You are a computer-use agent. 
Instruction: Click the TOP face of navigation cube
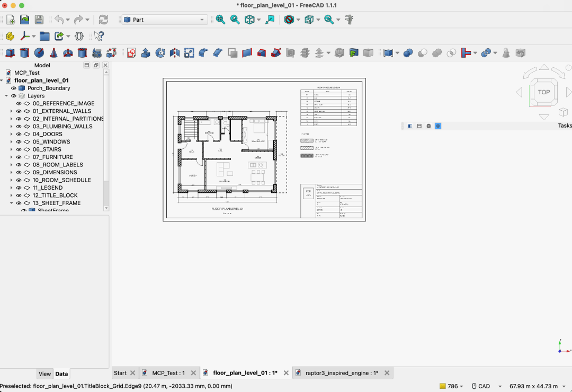coord(543,92)
